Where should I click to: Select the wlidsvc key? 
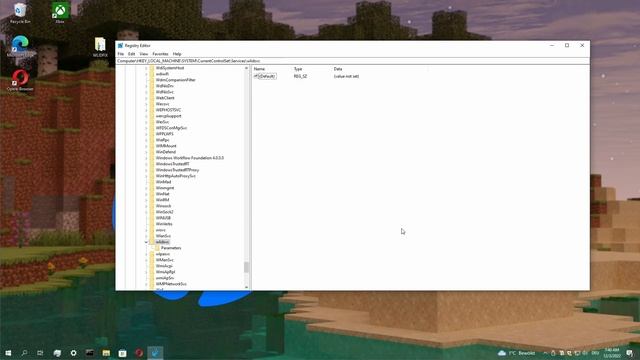[x=162, y=242]
